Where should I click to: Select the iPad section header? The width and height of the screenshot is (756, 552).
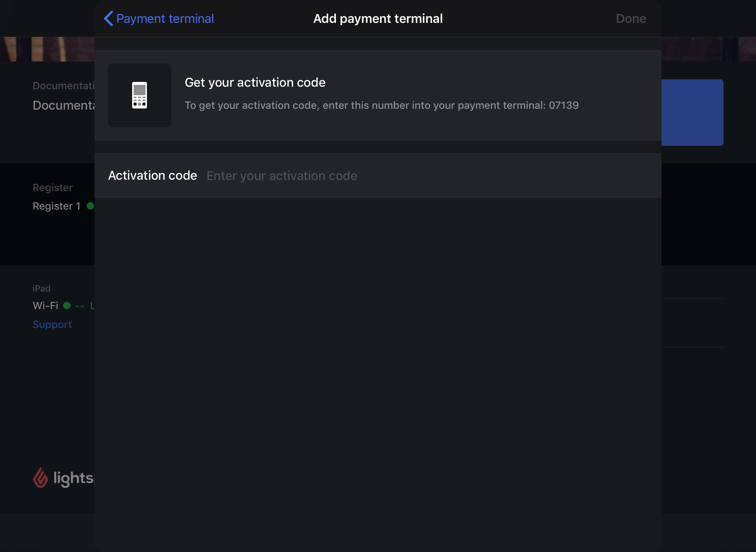click(x=41, y=288)
